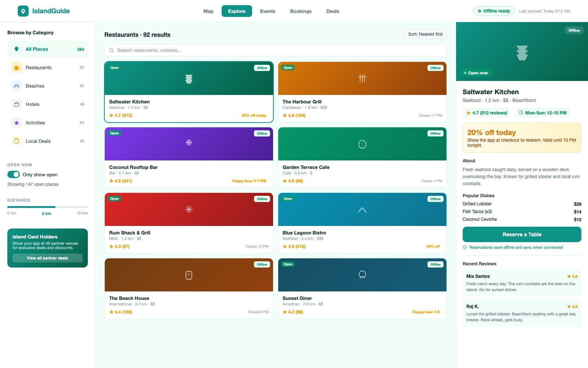Click the 20% off today offer banner
This screenshot has height=368, width=588.
522,138
